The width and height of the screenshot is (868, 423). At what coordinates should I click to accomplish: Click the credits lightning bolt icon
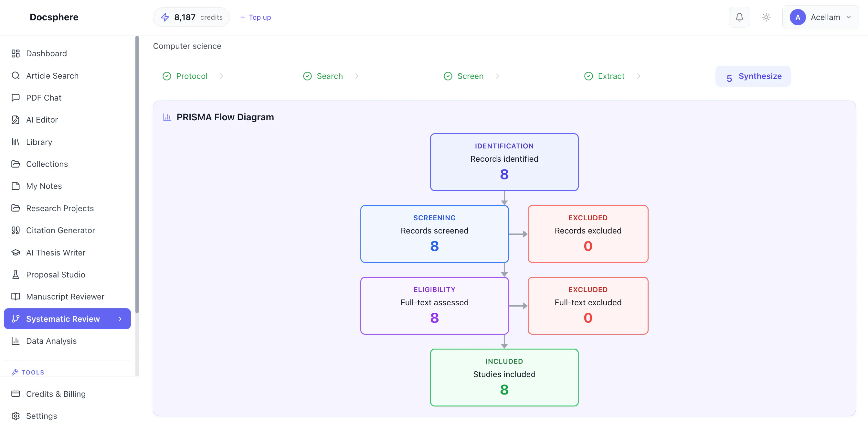[x=165, y=17]
